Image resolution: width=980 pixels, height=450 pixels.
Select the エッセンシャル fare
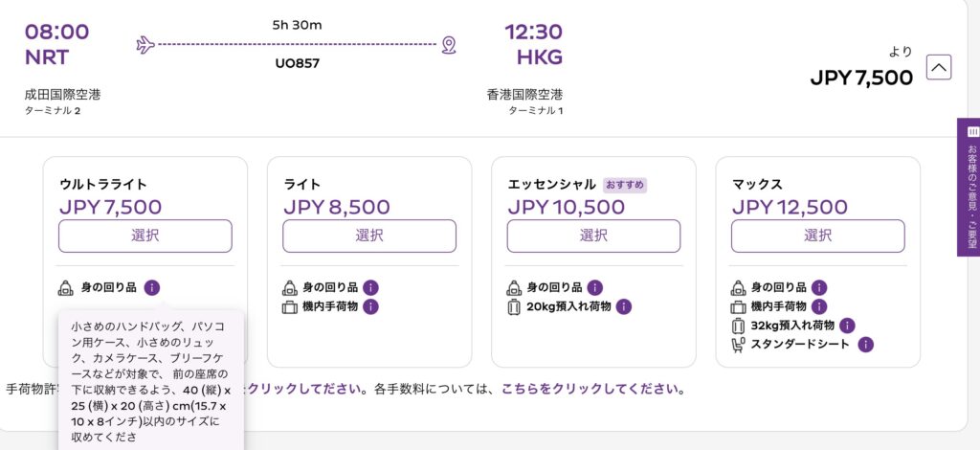(593, 236)
